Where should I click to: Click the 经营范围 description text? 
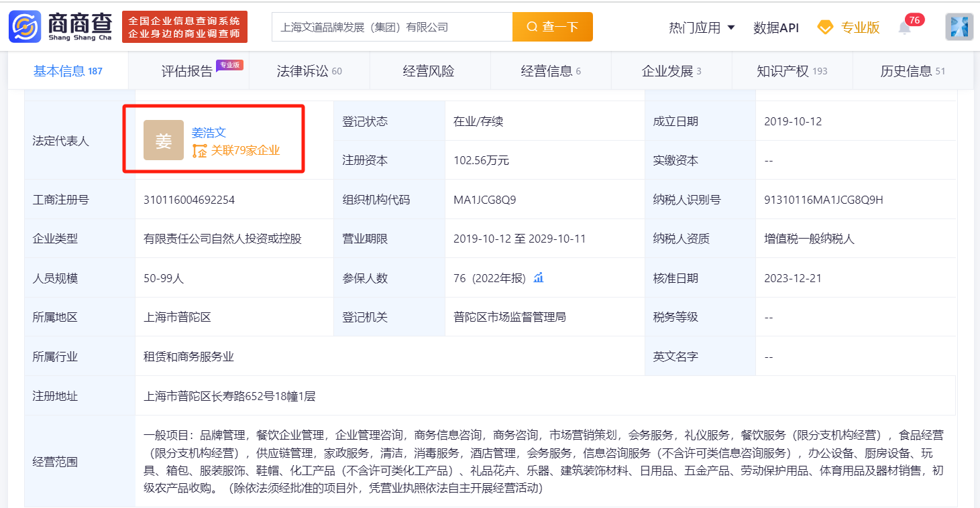(x=543, y=462)
